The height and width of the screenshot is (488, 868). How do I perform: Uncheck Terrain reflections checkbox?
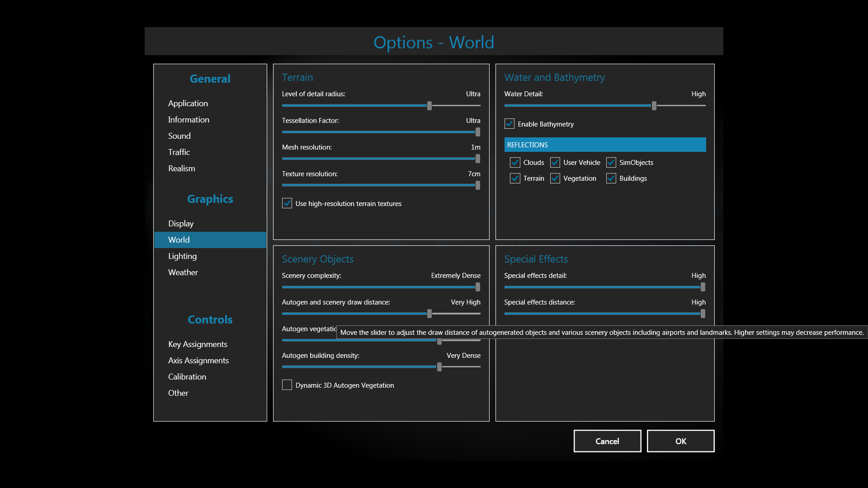point(515,178)
